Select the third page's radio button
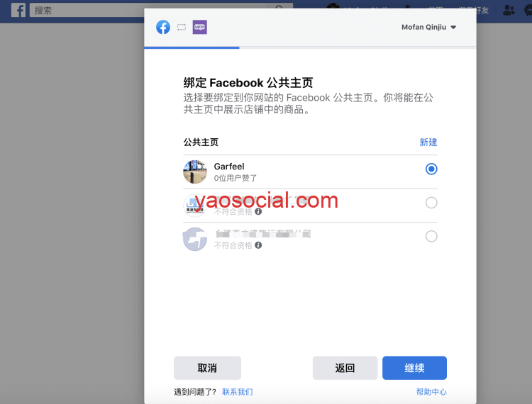The image size is (532, 404). point(431,236)
